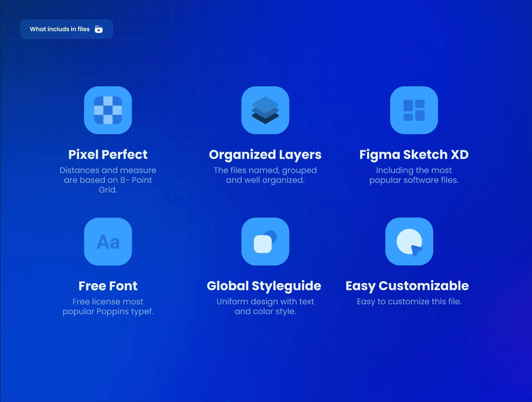The width and height of the screenshot is (532, 402).
Task: Click the Easy Customizable cursor icon
Action: (409, 241)
